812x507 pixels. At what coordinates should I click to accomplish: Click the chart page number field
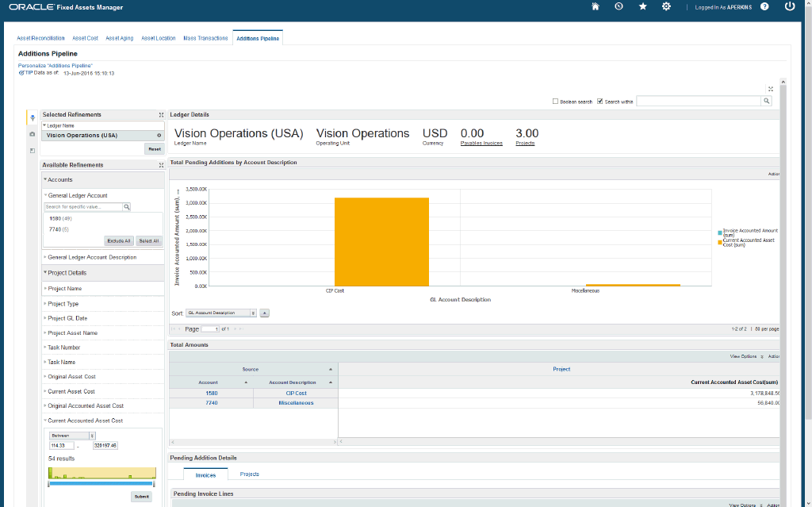point(209,329)
